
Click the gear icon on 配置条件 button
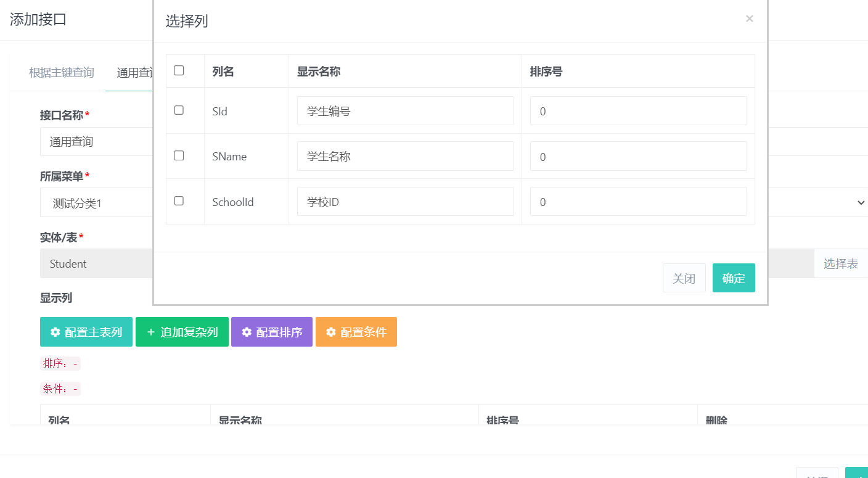[x=330, y=331]
